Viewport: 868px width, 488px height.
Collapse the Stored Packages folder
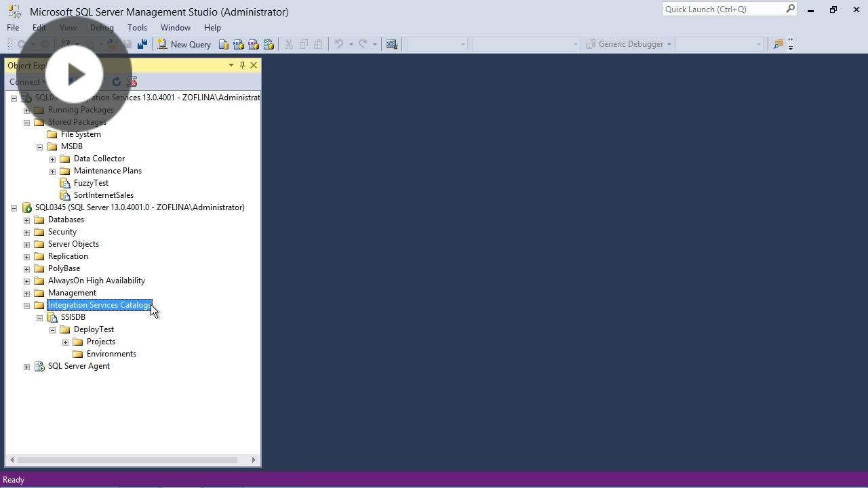26,122
